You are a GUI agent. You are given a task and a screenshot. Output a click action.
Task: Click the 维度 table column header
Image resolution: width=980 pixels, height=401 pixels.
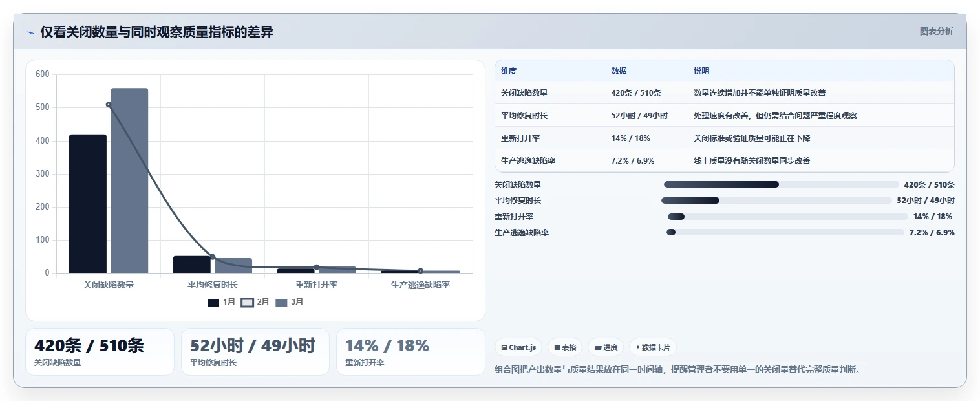click(509, 71)
